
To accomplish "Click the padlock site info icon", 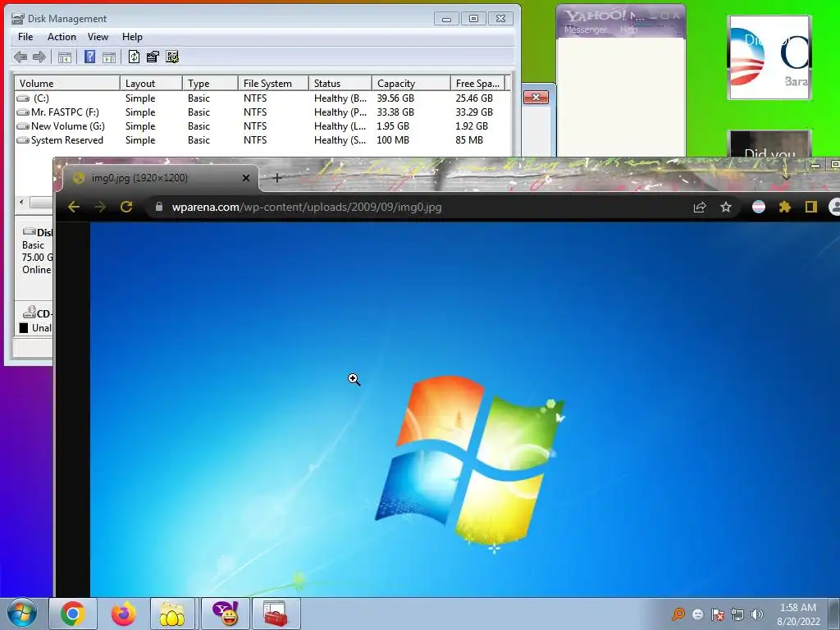I will point(158,207).
